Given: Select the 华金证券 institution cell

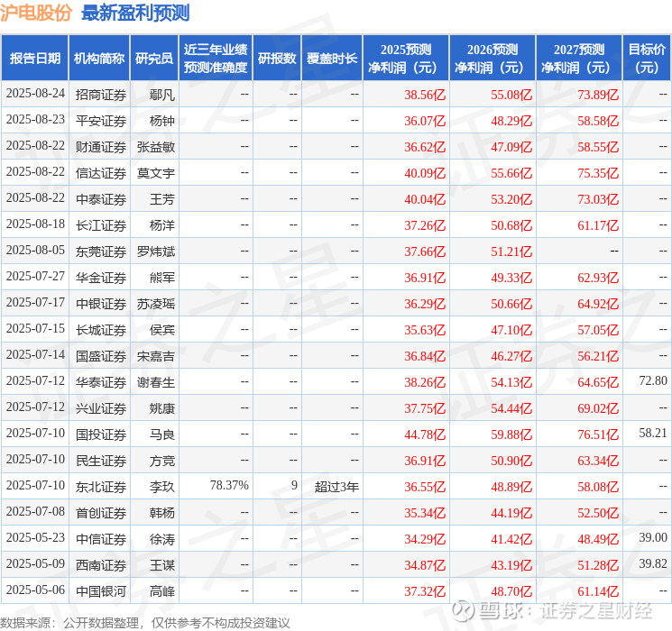Looking at the screenshot, I should (x=101, y=278).
